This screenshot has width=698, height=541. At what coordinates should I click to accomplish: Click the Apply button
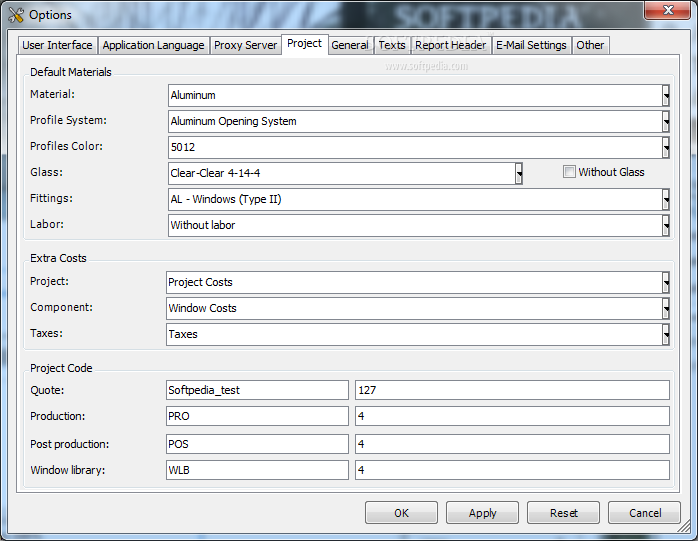(482, 513)
